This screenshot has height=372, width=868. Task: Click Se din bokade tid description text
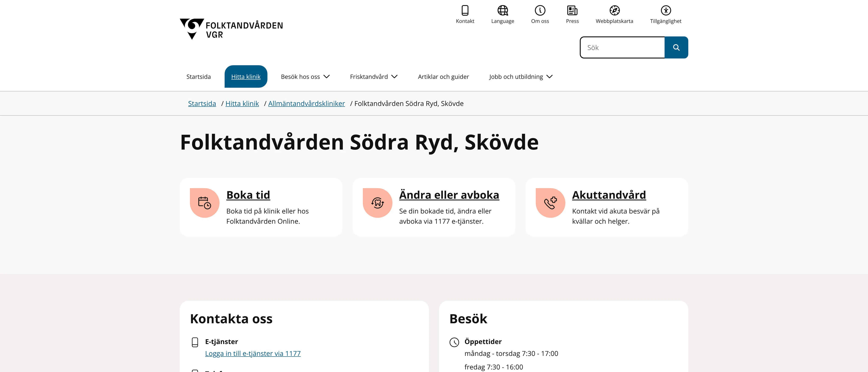(445, 216)
